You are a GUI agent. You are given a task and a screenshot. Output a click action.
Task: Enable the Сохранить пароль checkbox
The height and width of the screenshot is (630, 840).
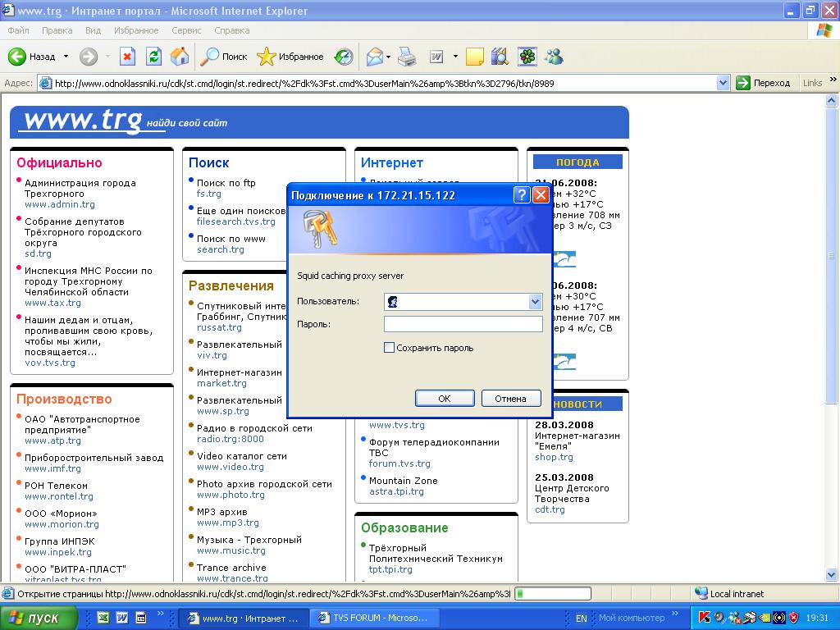pos(390,348)
